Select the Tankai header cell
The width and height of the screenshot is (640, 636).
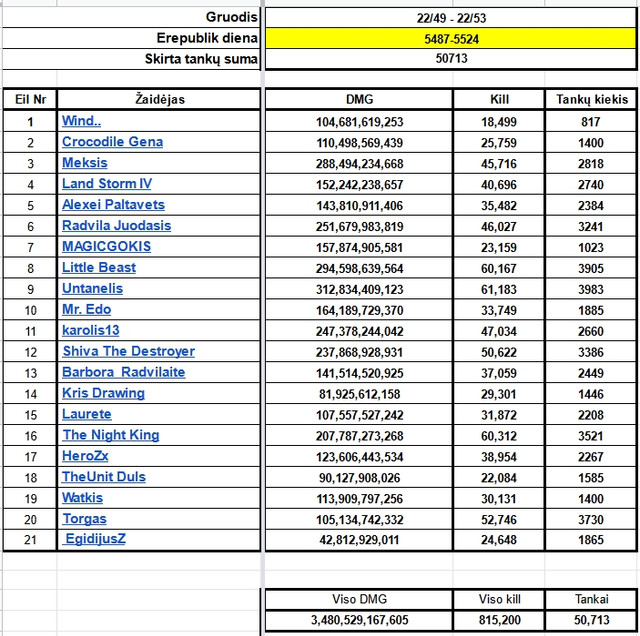point(591,599)
